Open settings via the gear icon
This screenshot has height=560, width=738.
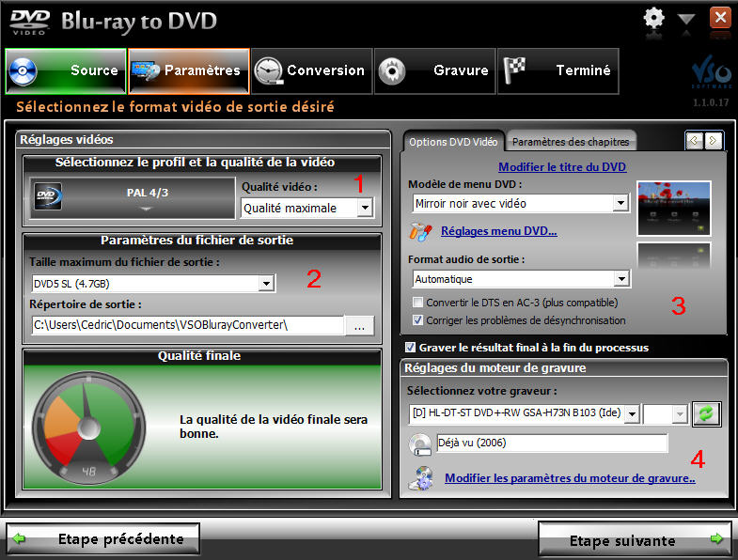click(x=653, y=20)
